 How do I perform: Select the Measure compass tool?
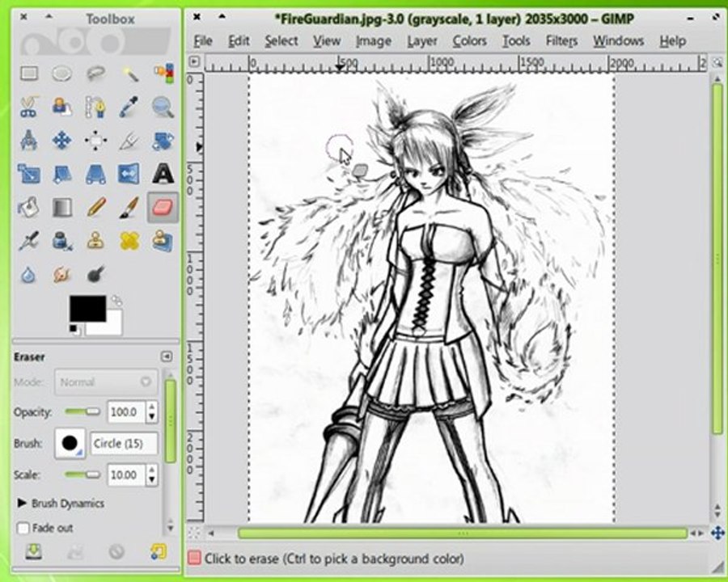(x=29, y=140)
